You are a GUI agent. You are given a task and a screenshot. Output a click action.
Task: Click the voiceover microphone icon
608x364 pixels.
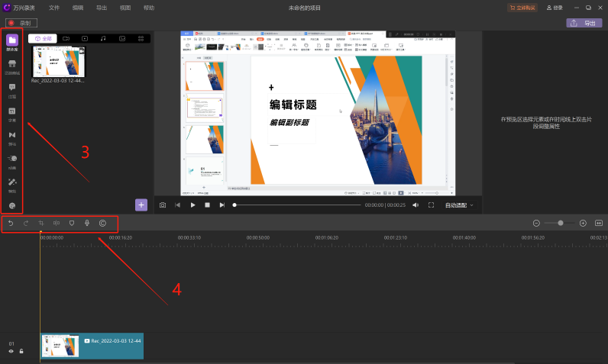click(87, 223)
